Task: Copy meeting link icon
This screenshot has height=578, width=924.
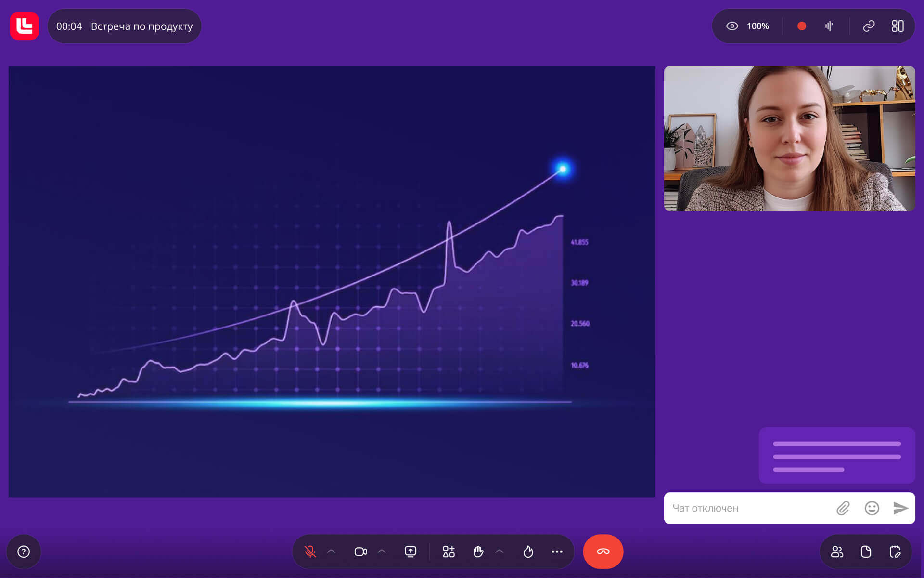Action: click(869, 26)
